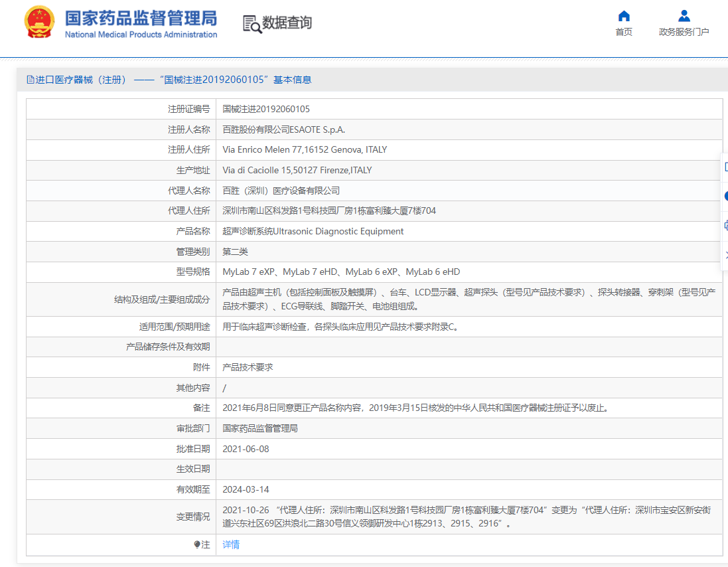The height and width of the screenshot is (567, 728).
Task: Select 百胜股份有限公司ESAOTE S.p.A. value
Action: point(283,129)
